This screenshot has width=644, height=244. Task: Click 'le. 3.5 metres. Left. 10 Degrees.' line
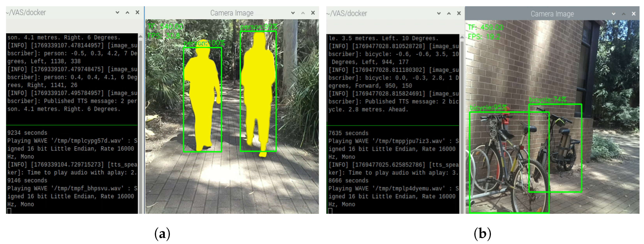pos(384,38)
